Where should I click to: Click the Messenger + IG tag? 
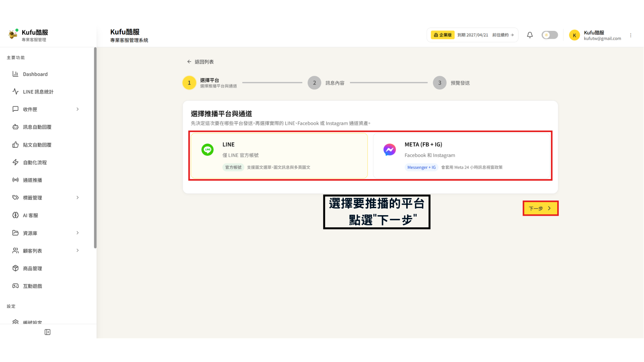coord(421,167)
